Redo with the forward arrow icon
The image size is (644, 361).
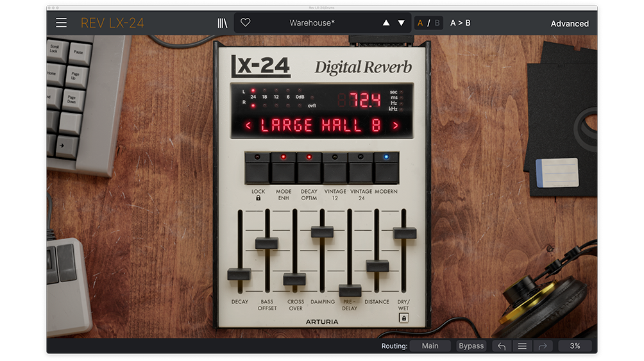coord(543,346)
